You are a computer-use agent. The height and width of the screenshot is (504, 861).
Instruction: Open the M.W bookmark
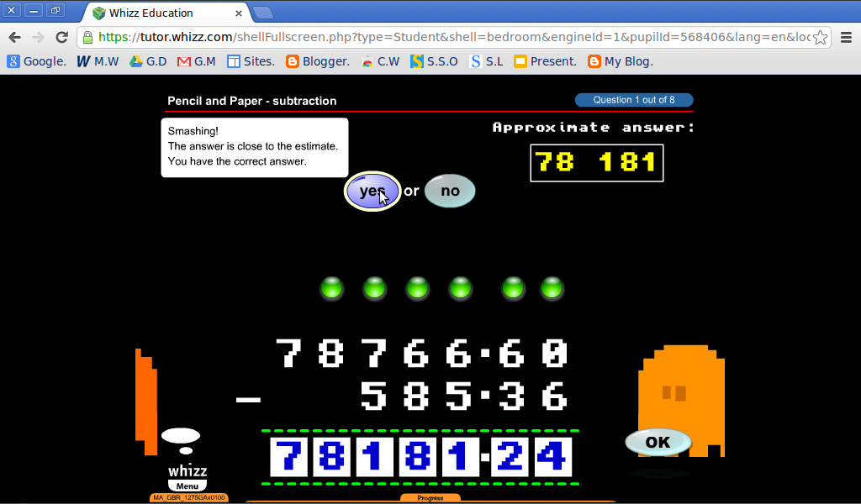click(98, 61)
